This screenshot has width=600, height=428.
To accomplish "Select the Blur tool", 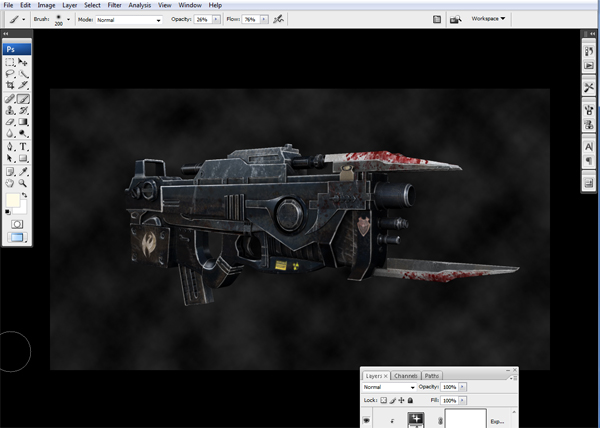I will pos(10,133).
